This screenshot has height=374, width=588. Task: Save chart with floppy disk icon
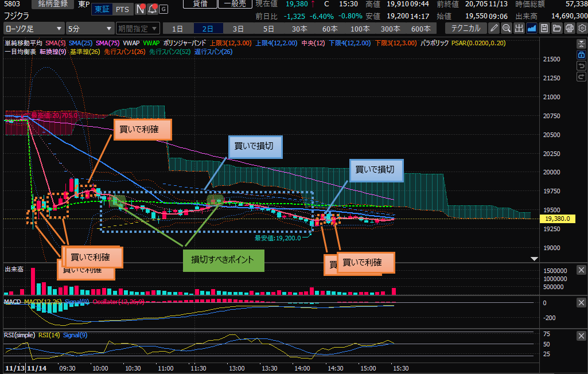point(544,28)
